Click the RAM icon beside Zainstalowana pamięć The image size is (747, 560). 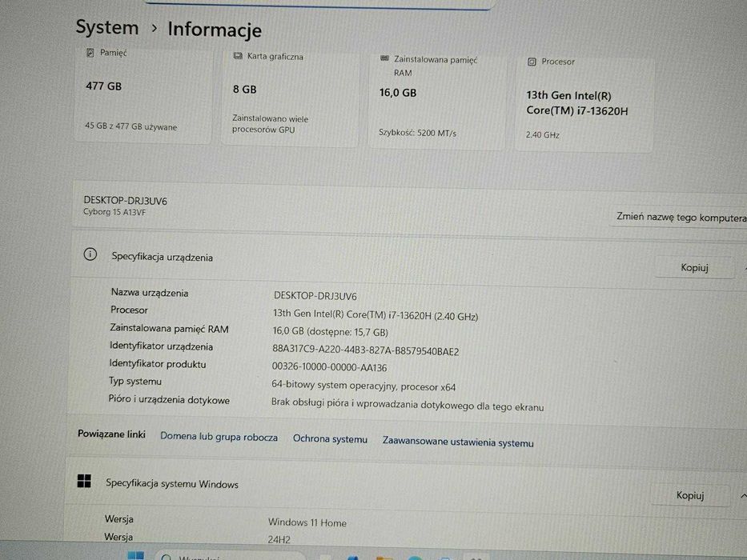tap(385, 58)
